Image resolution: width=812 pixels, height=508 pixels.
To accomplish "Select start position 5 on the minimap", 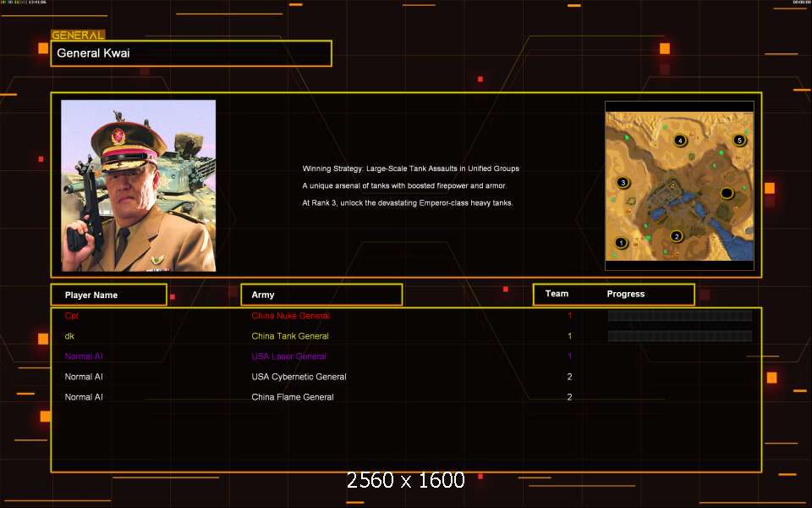I will click(739, 141).
